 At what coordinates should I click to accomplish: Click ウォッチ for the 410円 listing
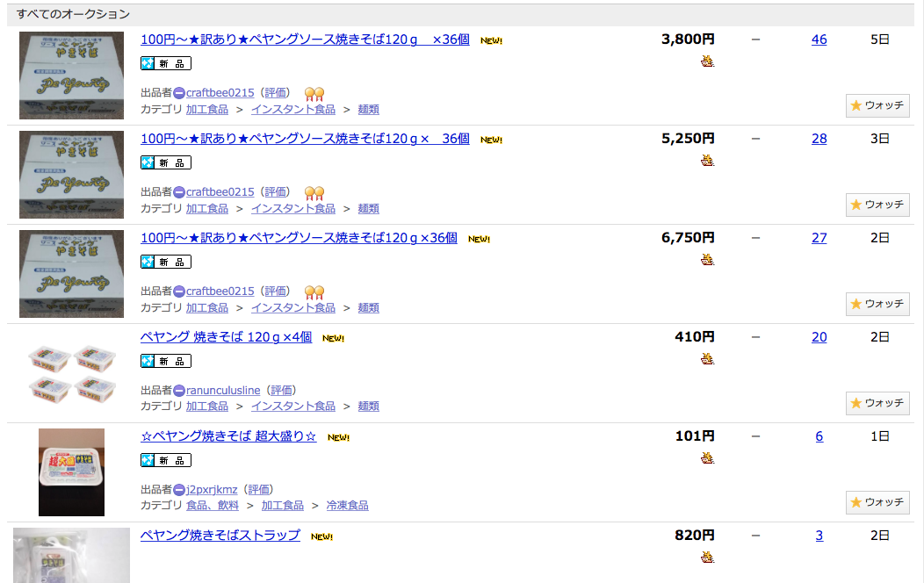(877, 403)
